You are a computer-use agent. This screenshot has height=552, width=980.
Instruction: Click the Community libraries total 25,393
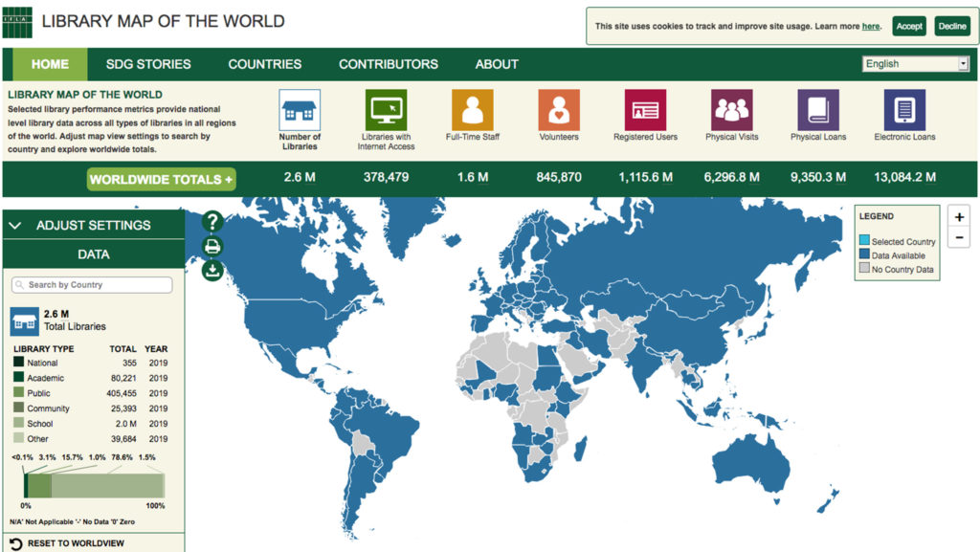click(x=123, y=408)
